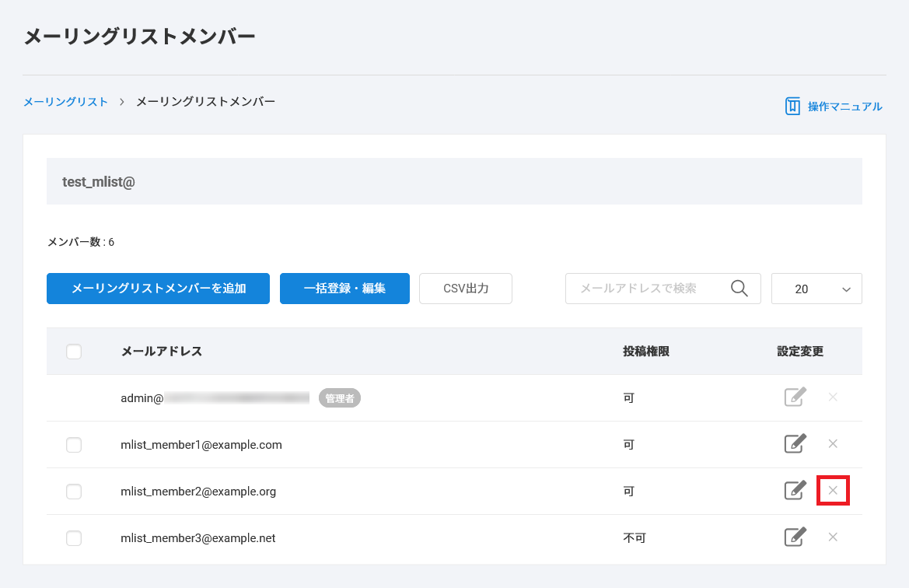Click the 操作マニュアル book icon
Screen dimensions: 909x588
pyautogui.click(x=792, y=107)
